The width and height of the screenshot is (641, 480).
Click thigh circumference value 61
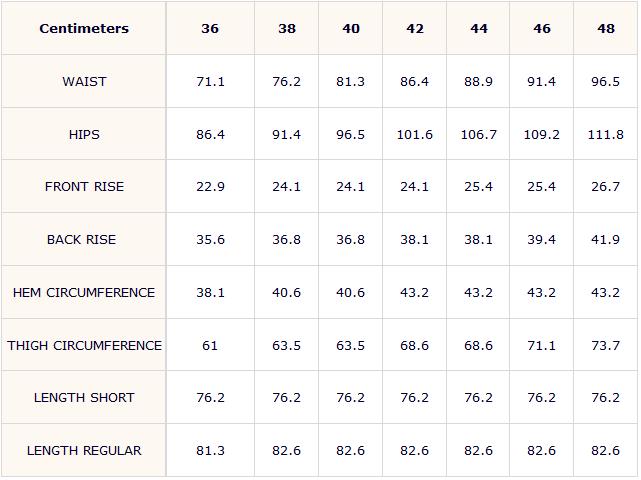coord(210,345)
